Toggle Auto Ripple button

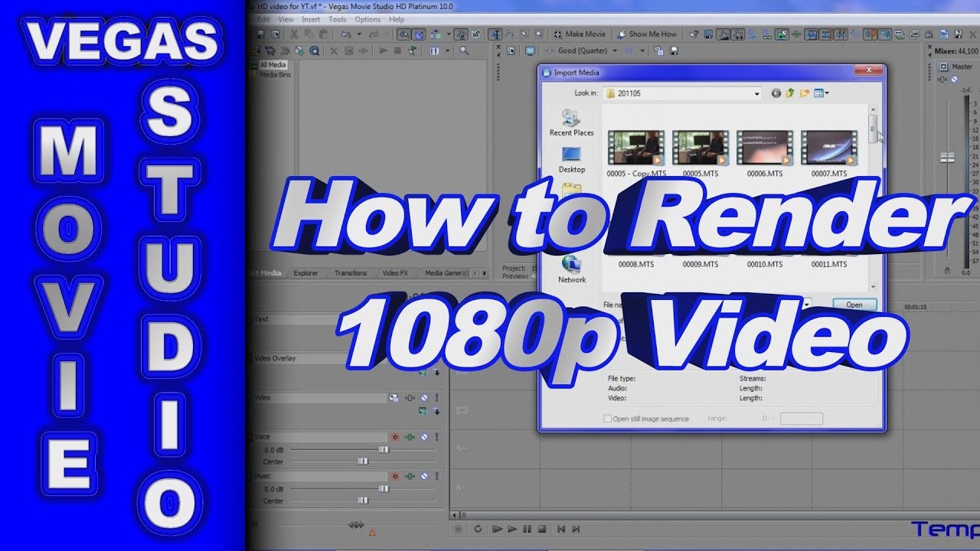point(436,34)
